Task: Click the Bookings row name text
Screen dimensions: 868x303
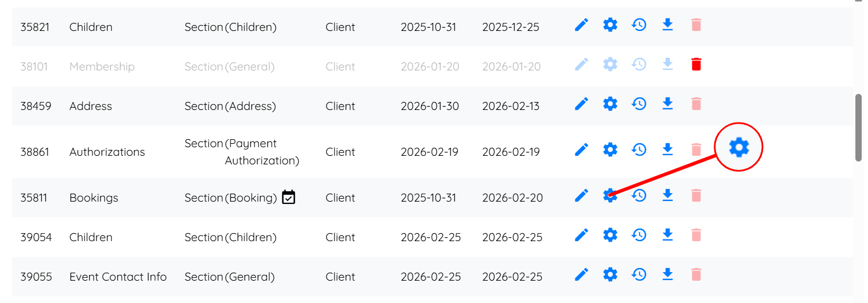Action: click(94, 198)
